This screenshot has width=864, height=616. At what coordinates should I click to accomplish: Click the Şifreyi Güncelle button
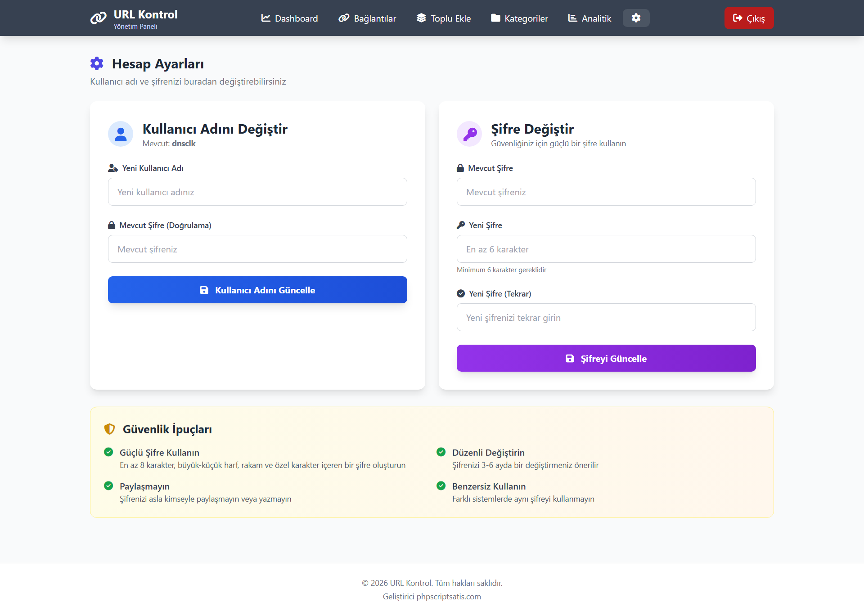[x=606, y=358]
